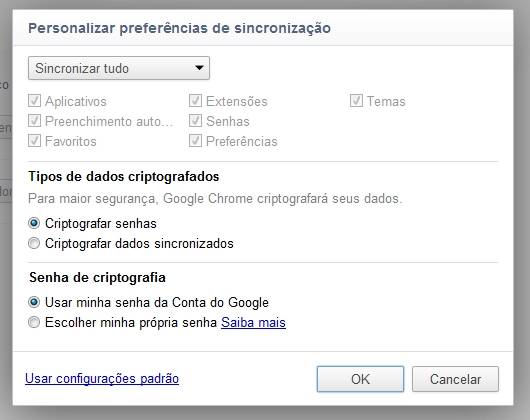Click the Favoritos label text
530x420 pixels.
coord(71,141)
